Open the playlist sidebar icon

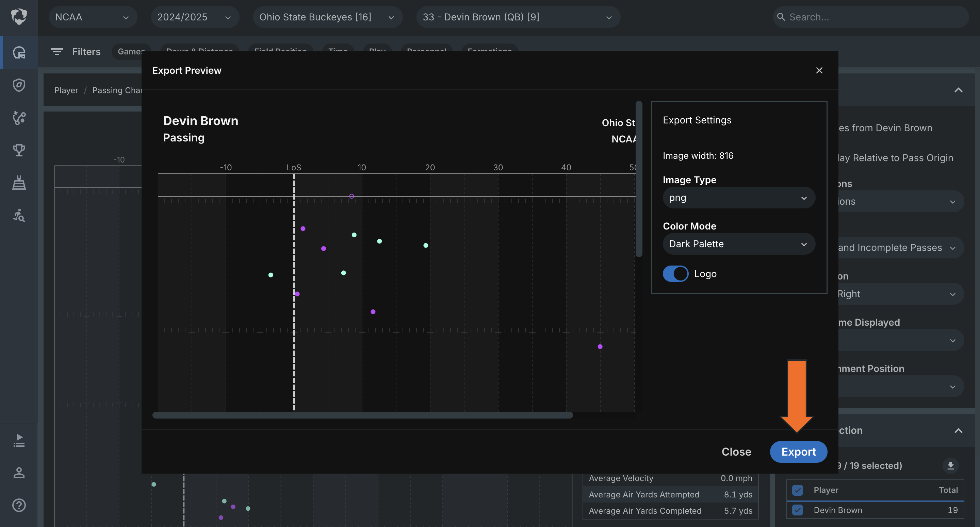tap(19, 440)
